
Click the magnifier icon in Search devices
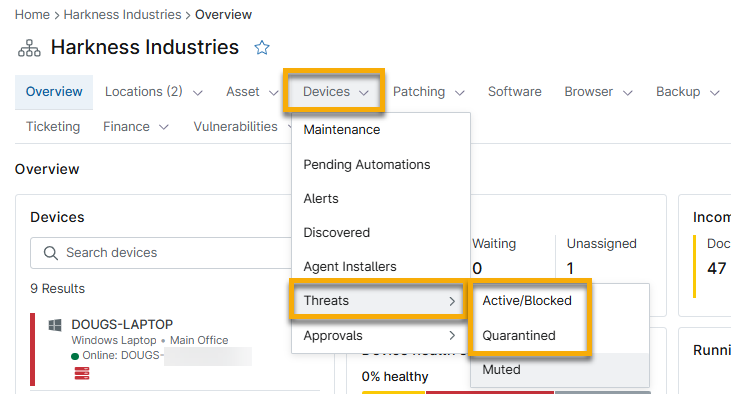point(50,253)
